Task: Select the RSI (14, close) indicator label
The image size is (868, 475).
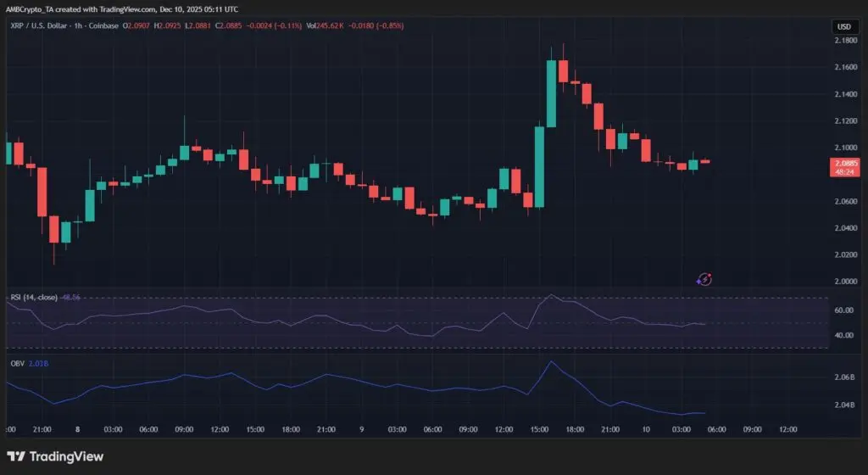Action: 34,298
